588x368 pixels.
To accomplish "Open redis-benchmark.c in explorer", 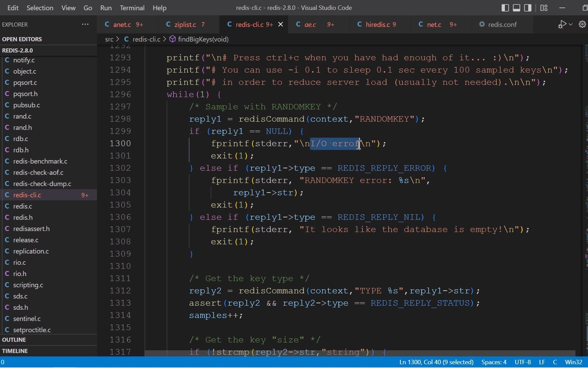I will [48, 161].
